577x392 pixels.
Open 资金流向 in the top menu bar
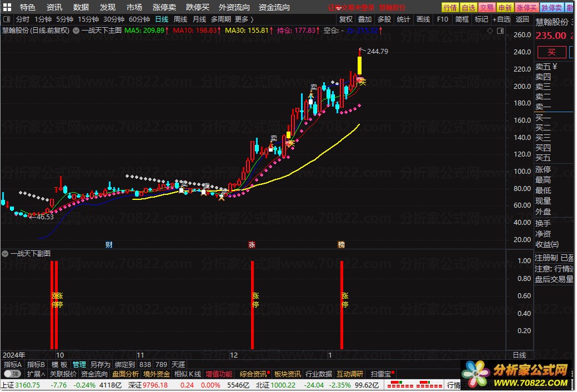[274, 7]
